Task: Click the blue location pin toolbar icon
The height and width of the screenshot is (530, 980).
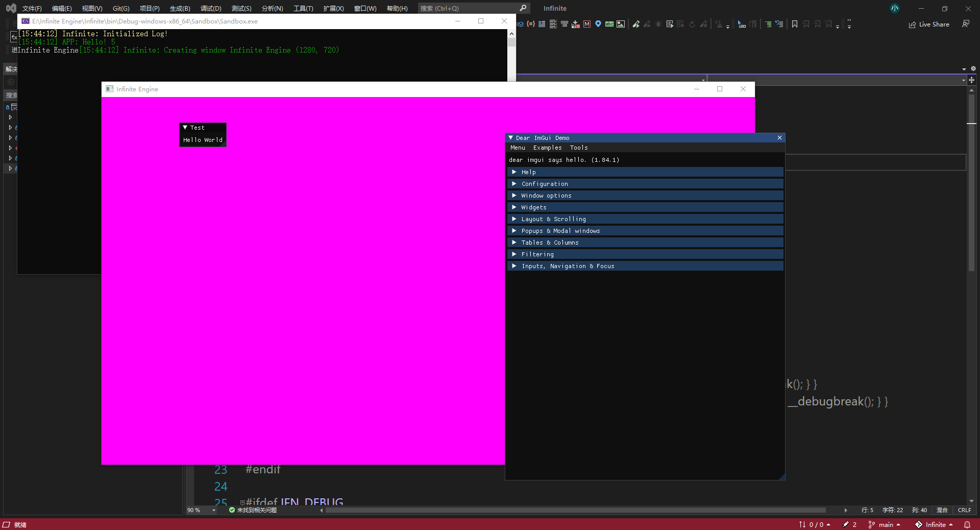Action: [x=598, y=24]
